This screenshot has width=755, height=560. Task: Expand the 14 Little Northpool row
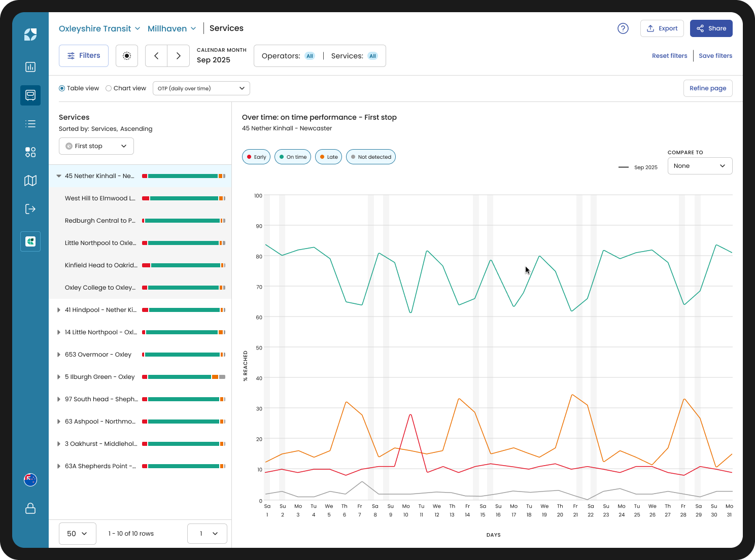(59, 332)
